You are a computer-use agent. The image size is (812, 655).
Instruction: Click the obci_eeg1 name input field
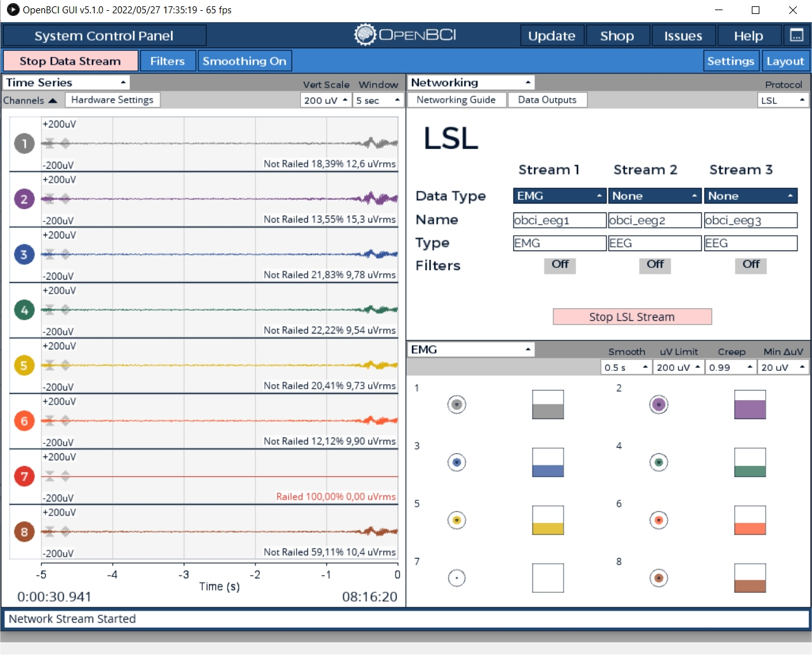pos(558,220)
